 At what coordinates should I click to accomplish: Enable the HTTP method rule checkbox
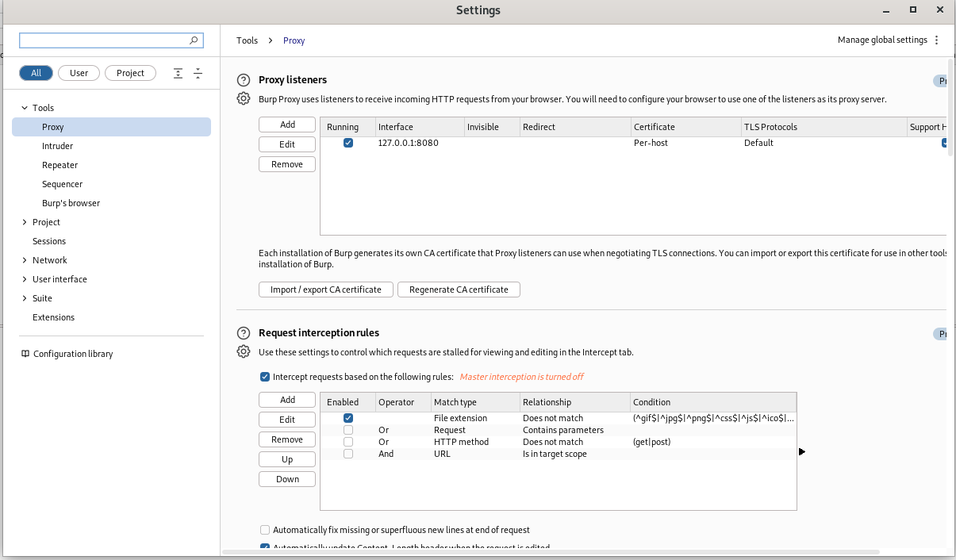point(348,442)
